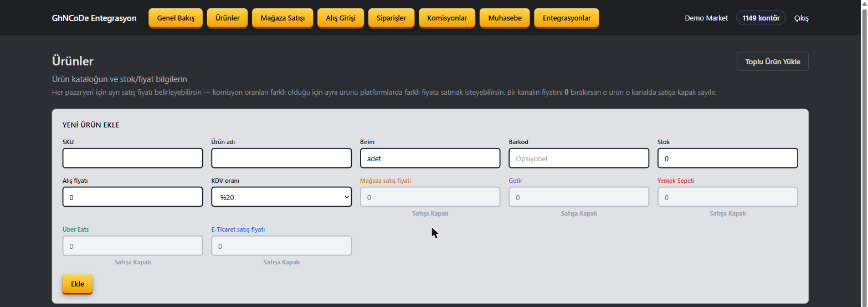Select the Alış fiyatı field
868x307 pixels.
[x=133, y=197]
